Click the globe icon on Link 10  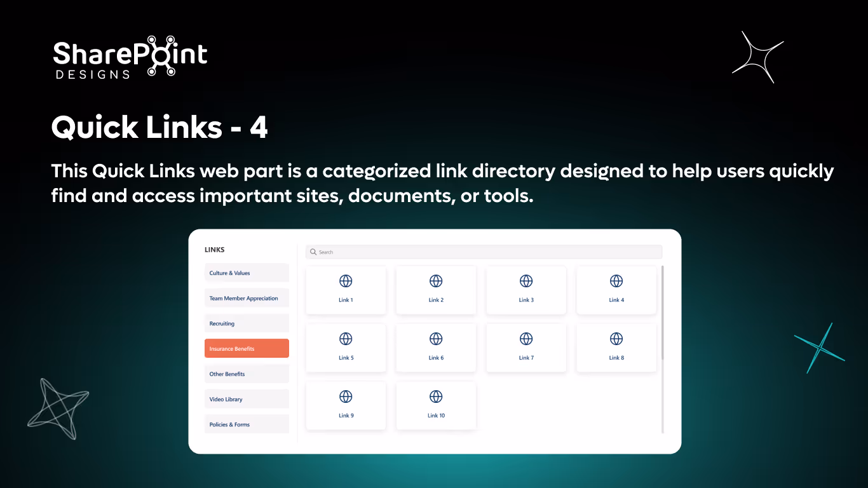click(436, 396)
